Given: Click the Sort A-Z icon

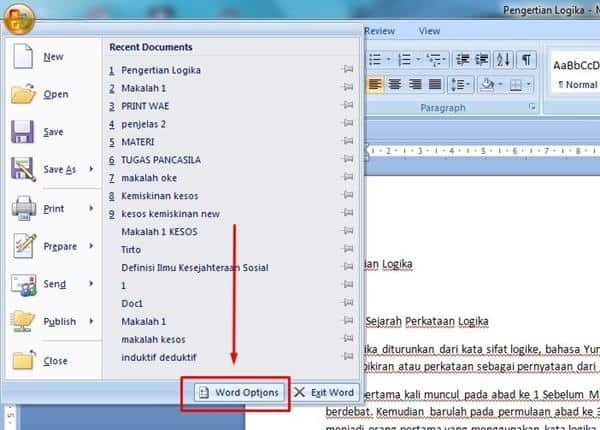Looking at the screenshot, I should click(503, 60).
